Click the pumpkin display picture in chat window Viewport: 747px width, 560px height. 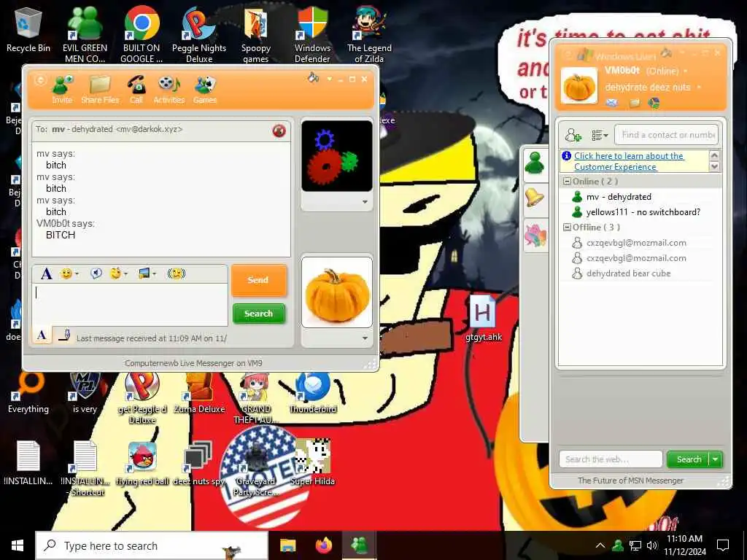pyautogui.click(x=337, y=292)
